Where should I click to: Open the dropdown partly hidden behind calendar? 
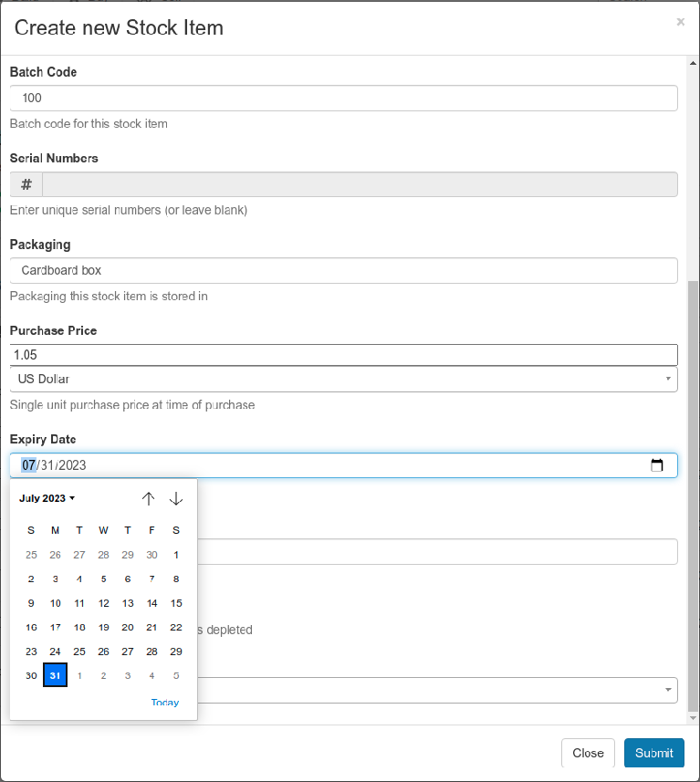[x=438, y=690]
